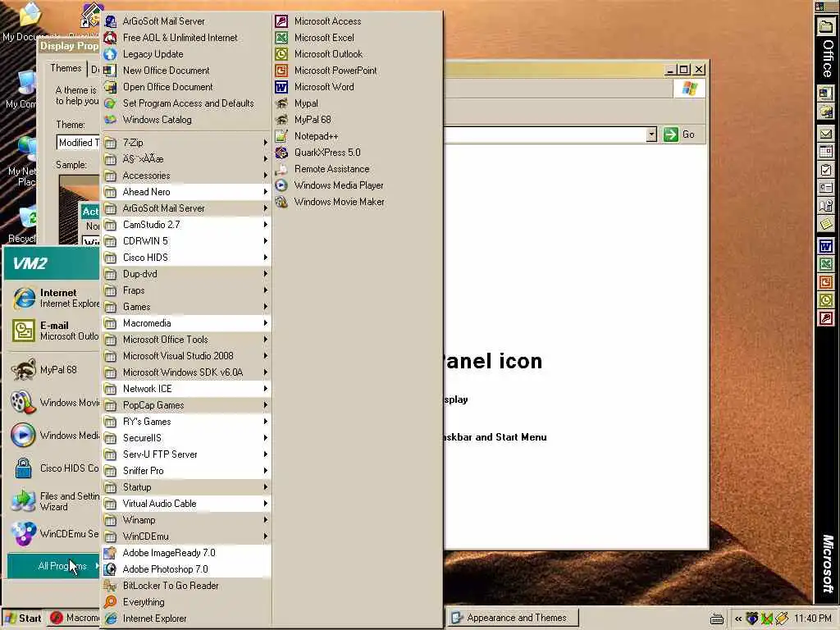Viewport: 840px width, 630px height.
Task: Open BitLocker To Go Reader
Action: pos(186,586)
